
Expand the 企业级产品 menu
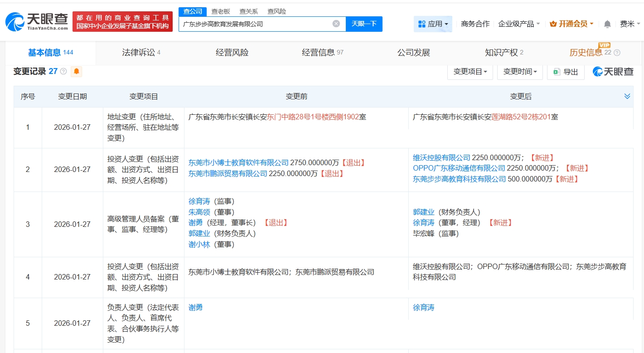519,24
